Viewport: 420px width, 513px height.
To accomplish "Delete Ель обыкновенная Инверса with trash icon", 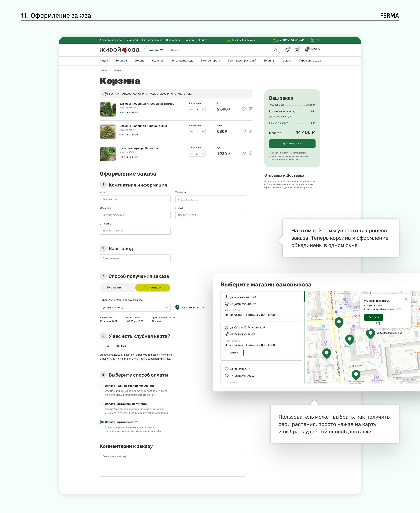I will point(251,109).
